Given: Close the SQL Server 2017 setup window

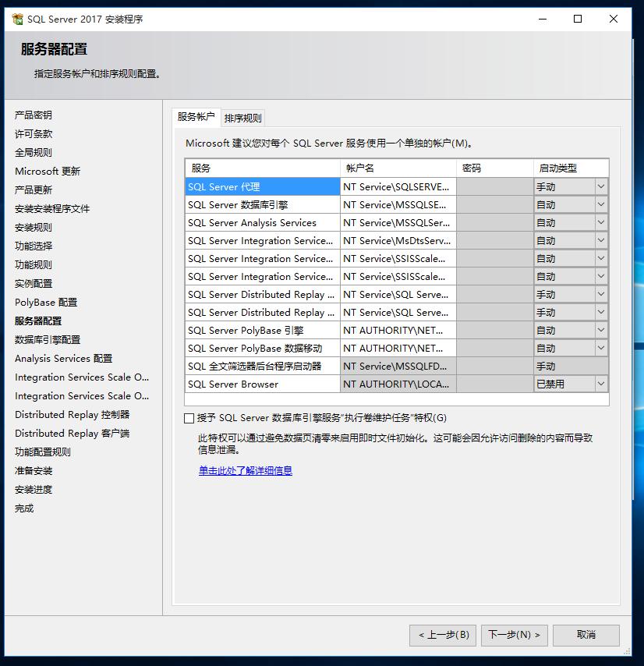Looking at the screenshot, I should [614, 19].
